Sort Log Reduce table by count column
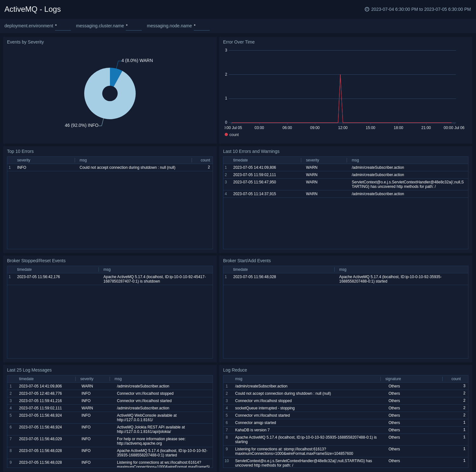 pos(456,379)
